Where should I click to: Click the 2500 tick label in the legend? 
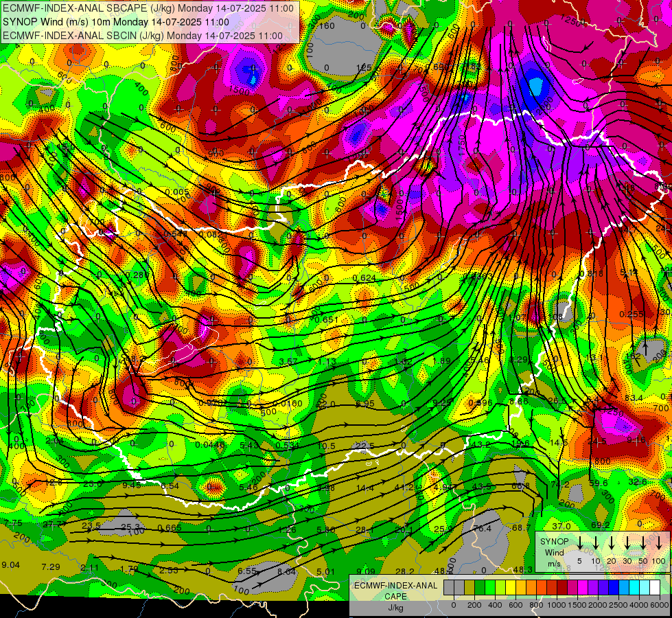[618, 605]
